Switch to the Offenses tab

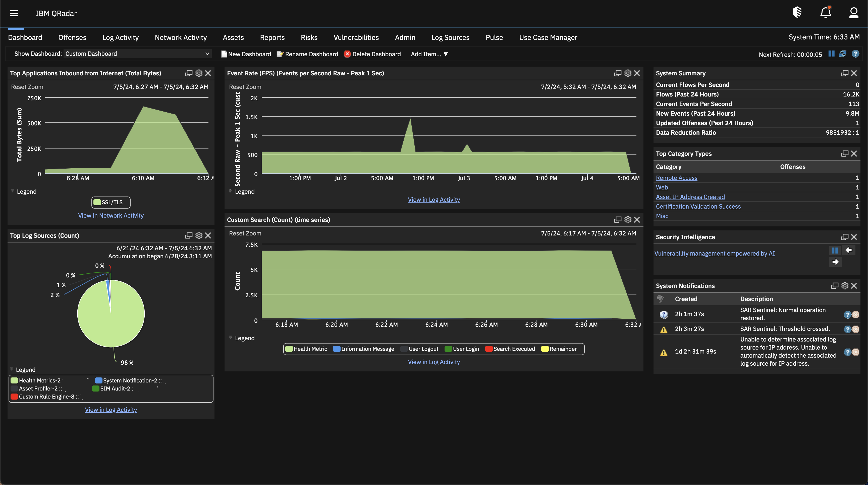[x=72, y=37]
